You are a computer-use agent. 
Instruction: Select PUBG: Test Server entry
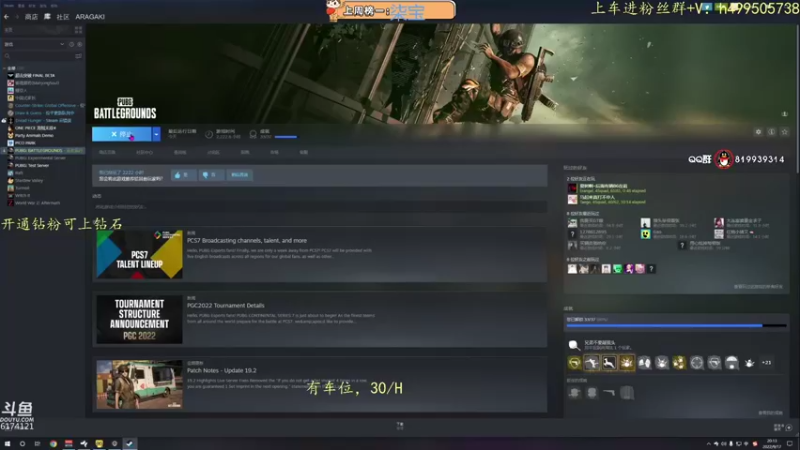point(29,165)
